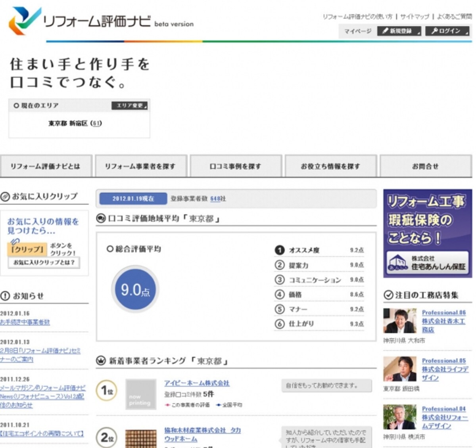Viewport: 476px width, 448px height.
Task: Click the 9.0点 overall score circle
Action: click(x=135, y=290)
